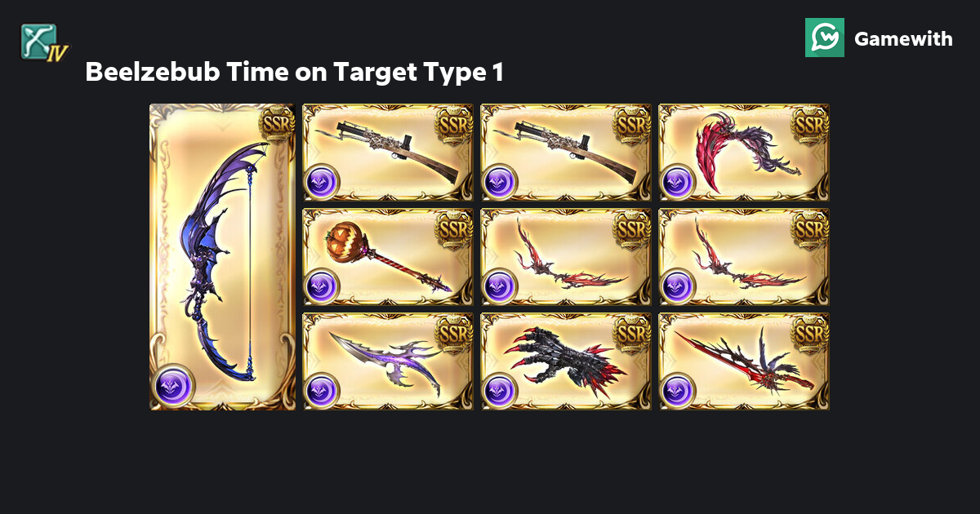The height and width of the screenshot is (514, 980).
Task: Select the pumpkin staff weapon card
Action: pos(389,257)
